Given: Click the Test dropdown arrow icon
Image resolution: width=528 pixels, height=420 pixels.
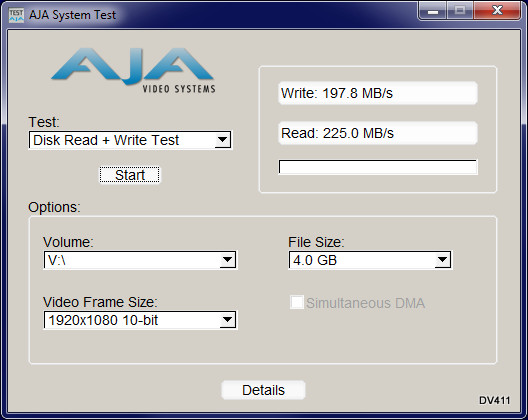Looking at the screenshot, I should click(x=222, y=140).
